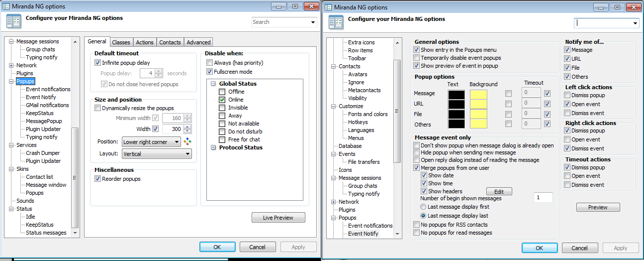Click OK in the left window
644x261 pixels.
(217, 247)
